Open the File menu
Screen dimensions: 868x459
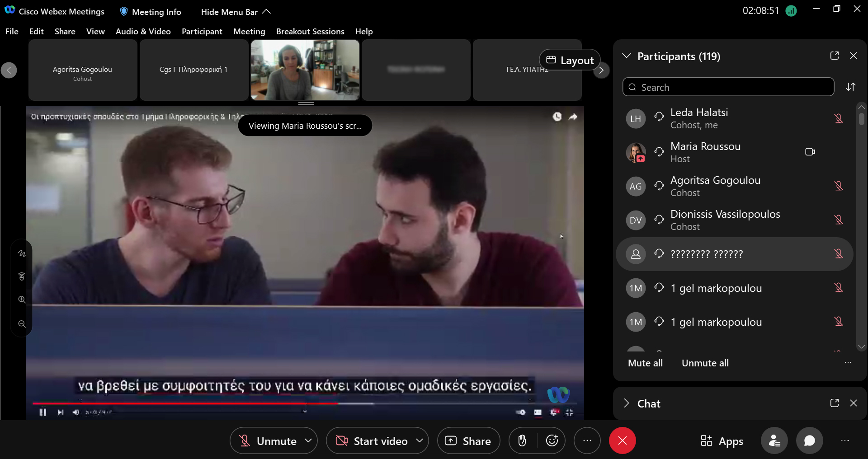(x=12, y=32)
